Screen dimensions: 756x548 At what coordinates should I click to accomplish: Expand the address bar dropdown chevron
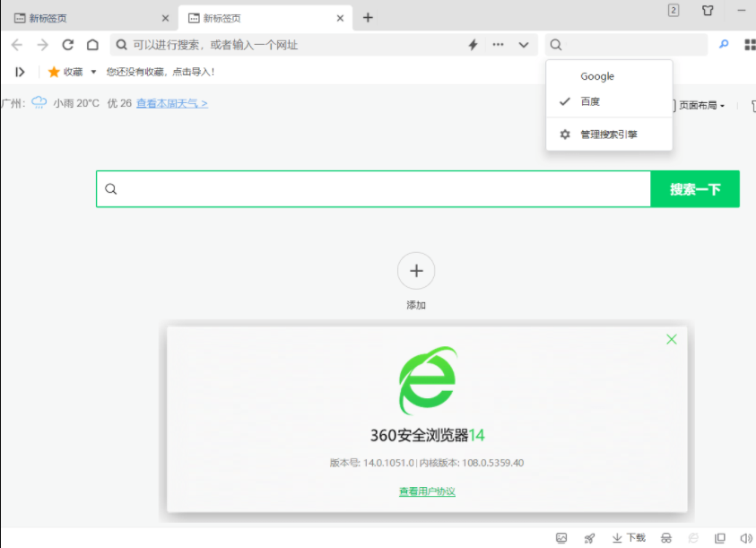(x=524, y=45)
